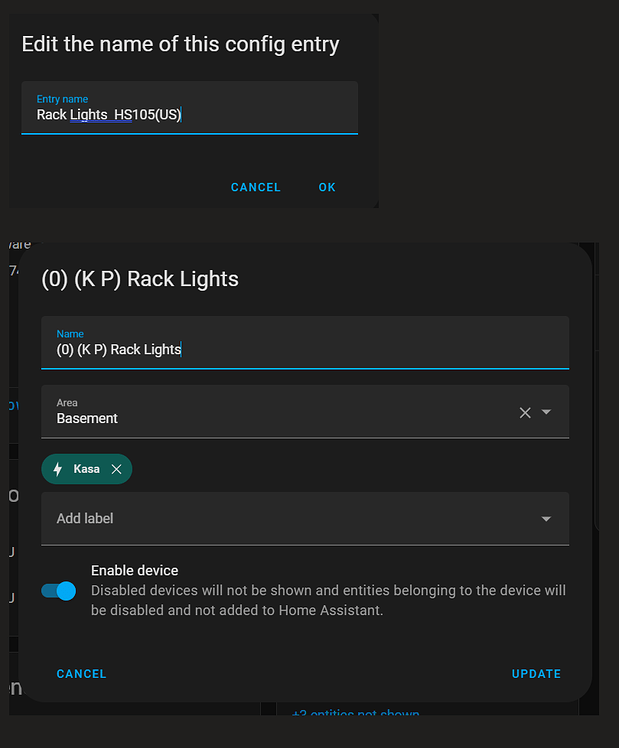Click the disabled devices description text

pyautogui.click(x=328, y=600)
